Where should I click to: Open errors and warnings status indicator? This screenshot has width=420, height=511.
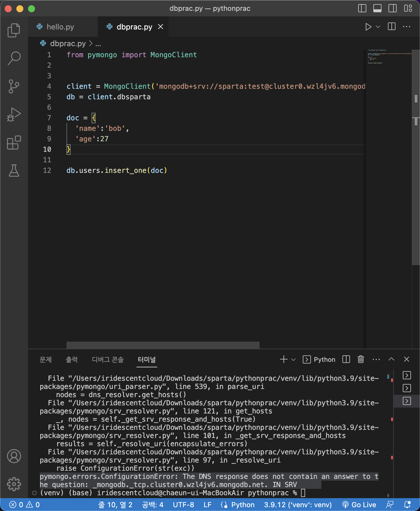(24, 505)
